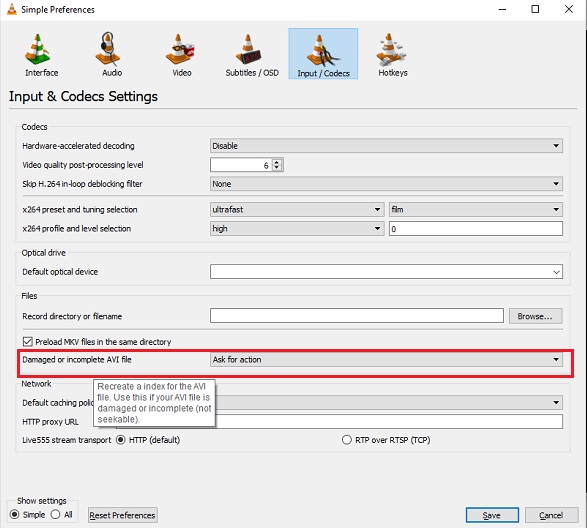
Task: Open the Audio preferences category
Action: (x=112, y=54)
